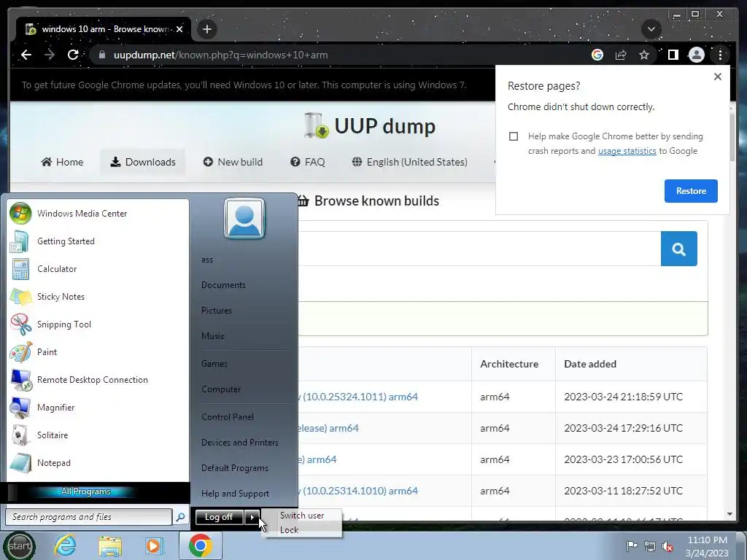This screenshot has height=560, width=747.
Task: Open Pictures library from Start menu
Action: [216, 311]
